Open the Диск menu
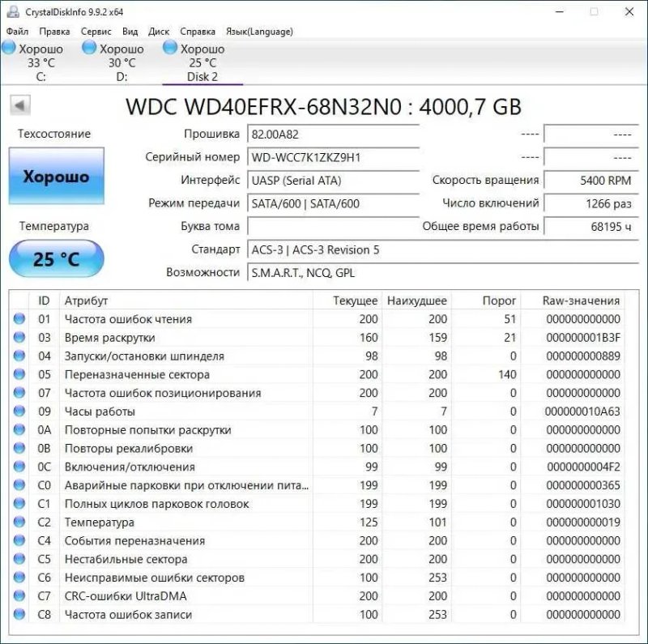This screenshot has width=648, height=644. point(159,32)
